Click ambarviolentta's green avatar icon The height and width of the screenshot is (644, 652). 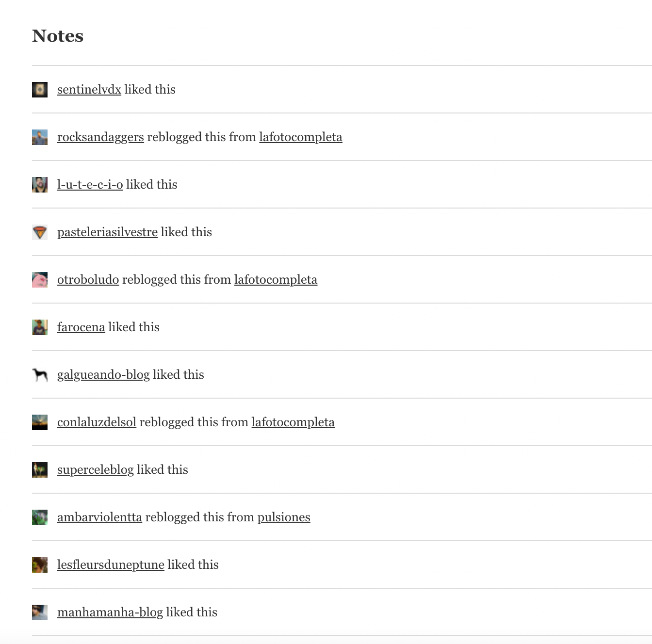(x=40, y=517)
